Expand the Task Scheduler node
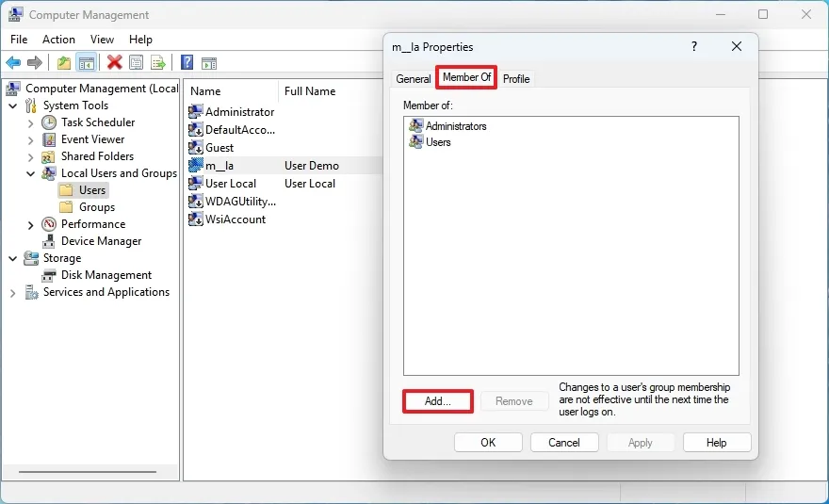 click(31, 123)
